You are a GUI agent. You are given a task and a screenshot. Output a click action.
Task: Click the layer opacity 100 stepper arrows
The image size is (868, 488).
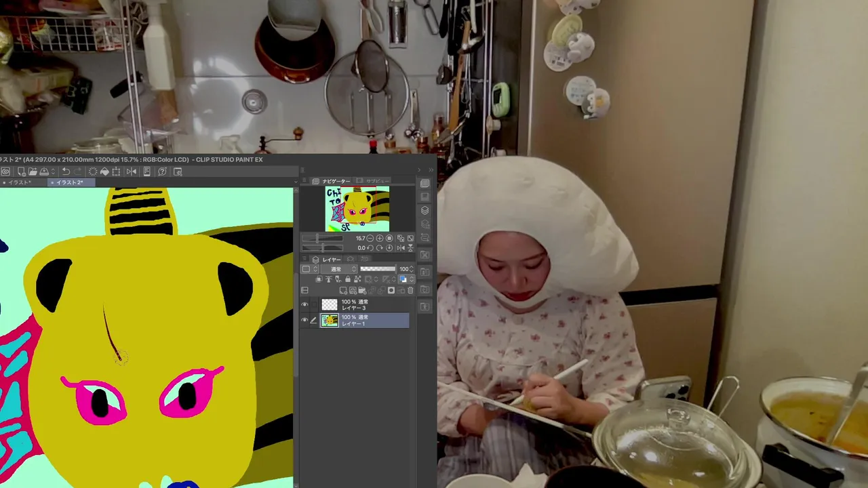[412, 269]
